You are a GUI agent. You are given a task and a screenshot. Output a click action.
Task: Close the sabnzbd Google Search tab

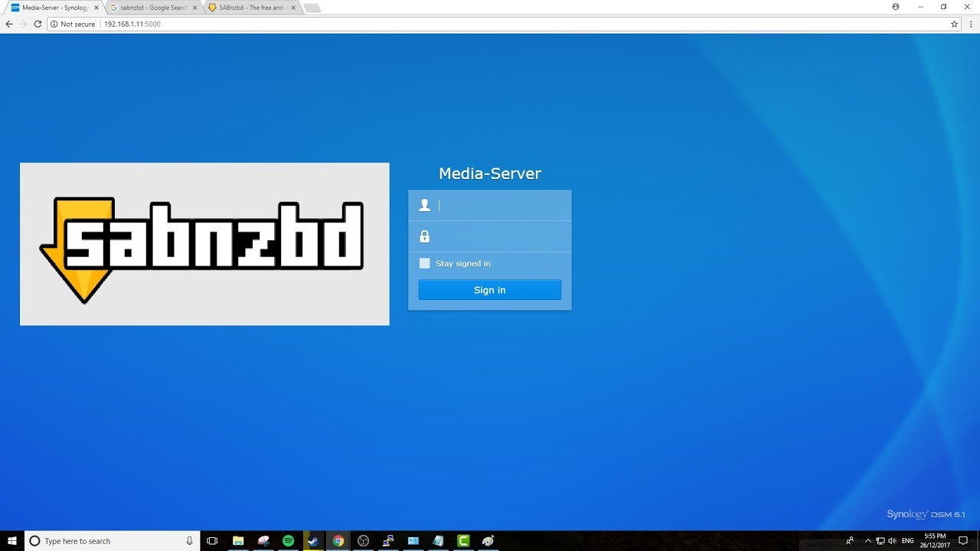(194, 8)
